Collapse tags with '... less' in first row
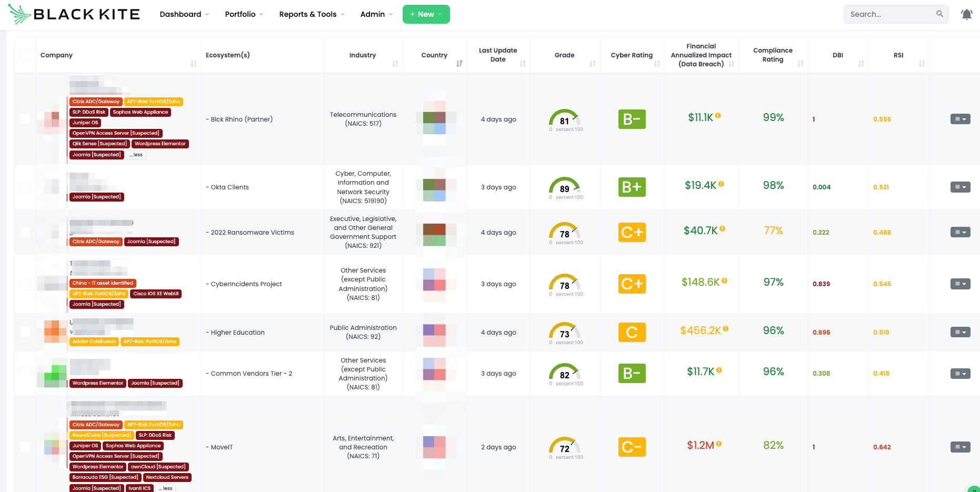The height and width of the screenshot is (492, 980). click(136, 155)
